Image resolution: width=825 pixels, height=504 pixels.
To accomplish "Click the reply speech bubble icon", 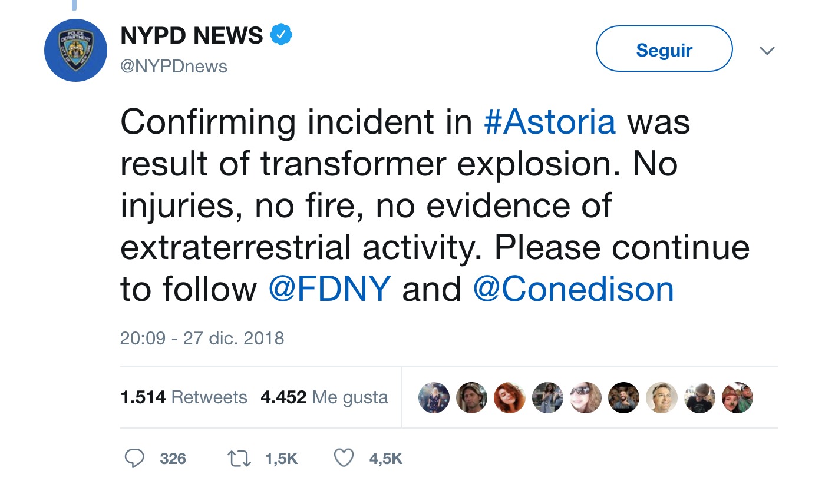I will [134, 459].
